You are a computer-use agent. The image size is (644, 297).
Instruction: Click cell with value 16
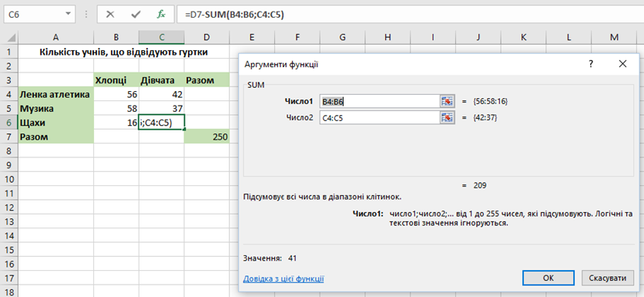click(116, 123)
